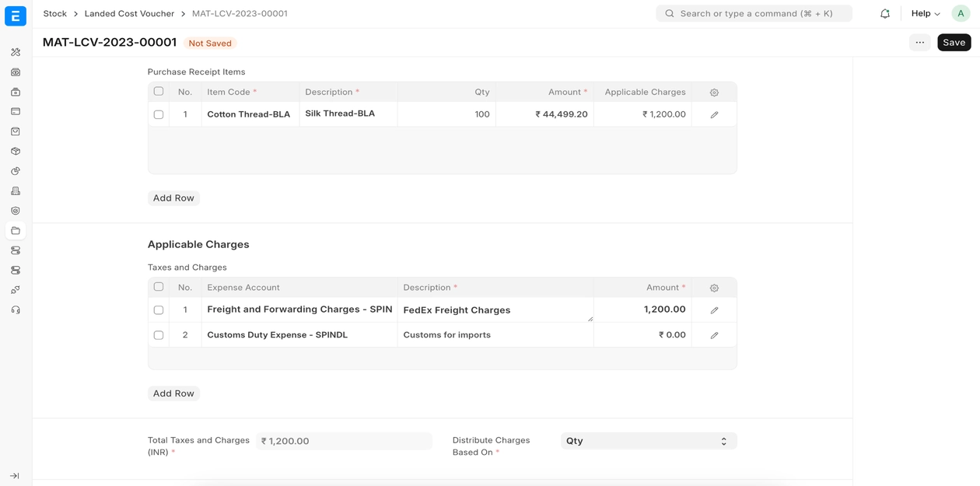980x486 pixels.
Task: Save the landed cost voucher
Action: tap(954, 43)
